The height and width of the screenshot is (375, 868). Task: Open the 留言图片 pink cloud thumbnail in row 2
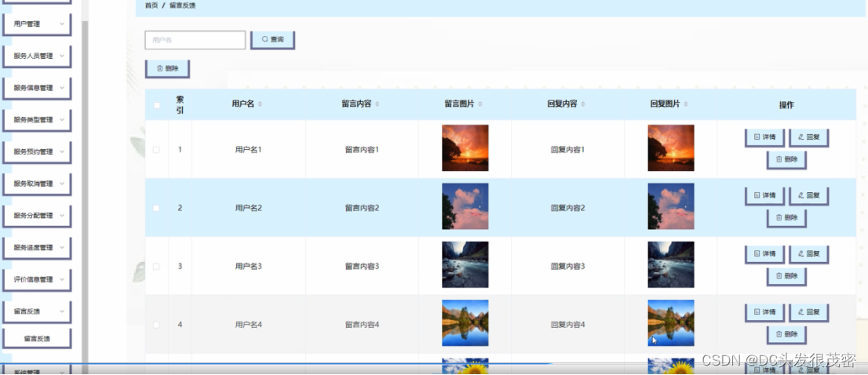click(465, 206)
